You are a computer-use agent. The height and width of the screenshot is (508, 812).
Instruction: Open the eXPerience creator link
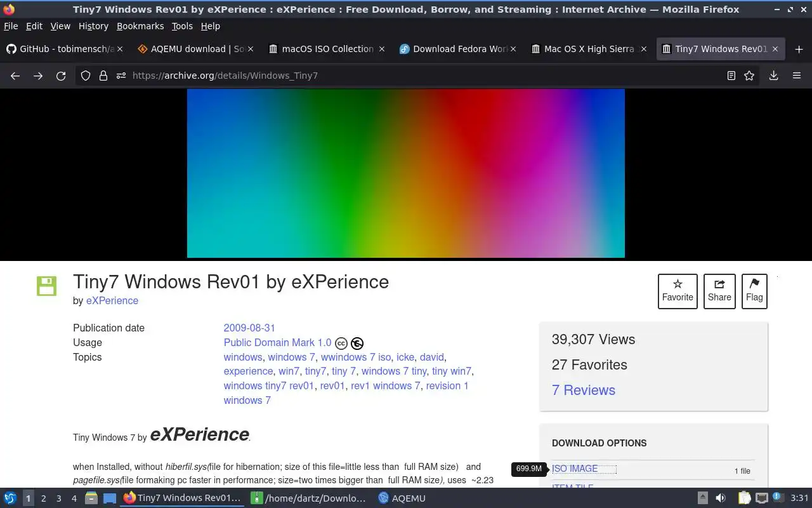[112, 300]
